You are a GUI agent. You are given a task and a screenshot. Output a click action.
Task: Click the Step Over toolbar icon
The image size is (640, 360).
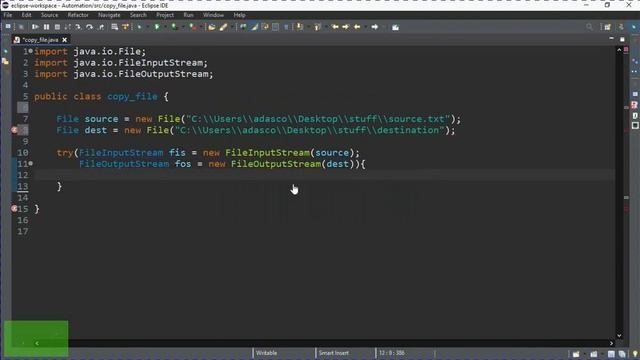tap(89, 27)
